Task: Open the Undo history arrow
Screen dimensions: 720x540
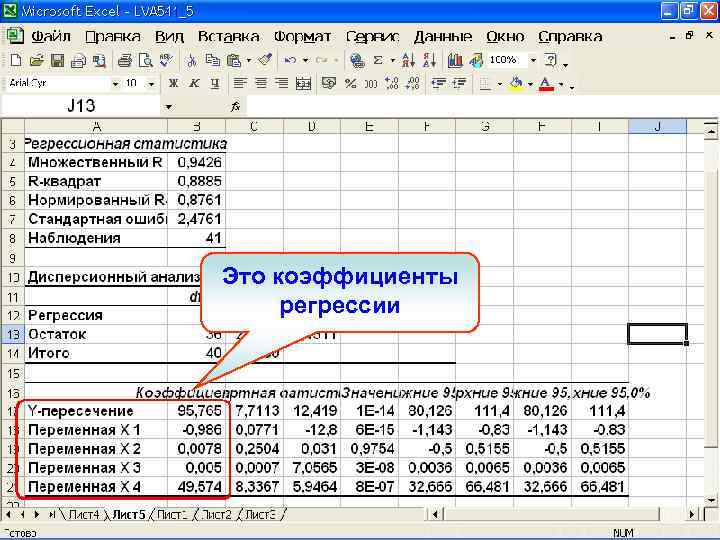Action: tap(305, 60)
